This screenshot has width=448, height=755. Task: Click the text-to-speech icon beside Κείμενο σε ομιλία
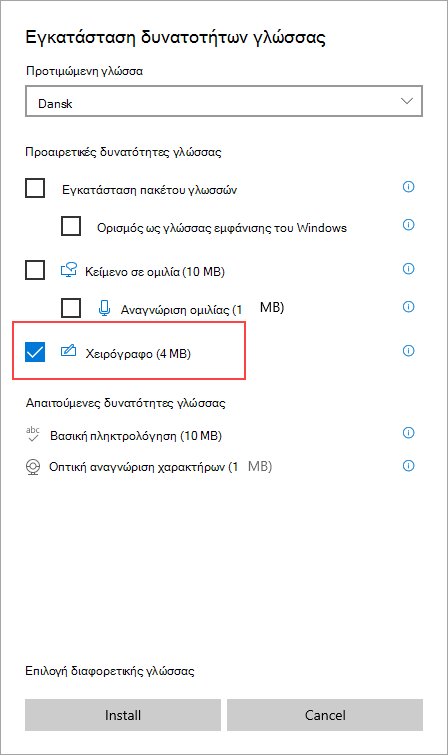click(x=68, y=270)
